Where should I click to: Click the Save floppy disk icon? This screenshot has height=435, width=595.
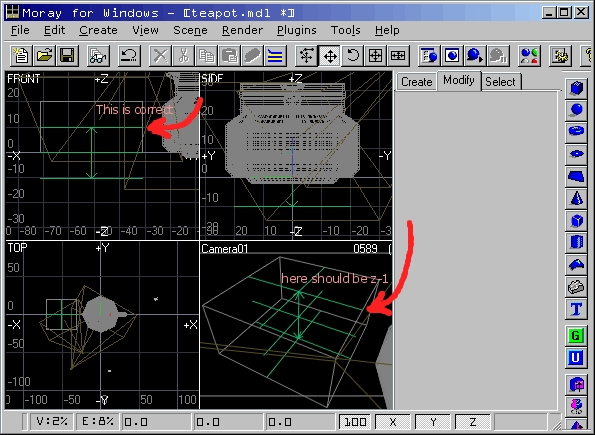pyautogui.click(x=67, y=56)
